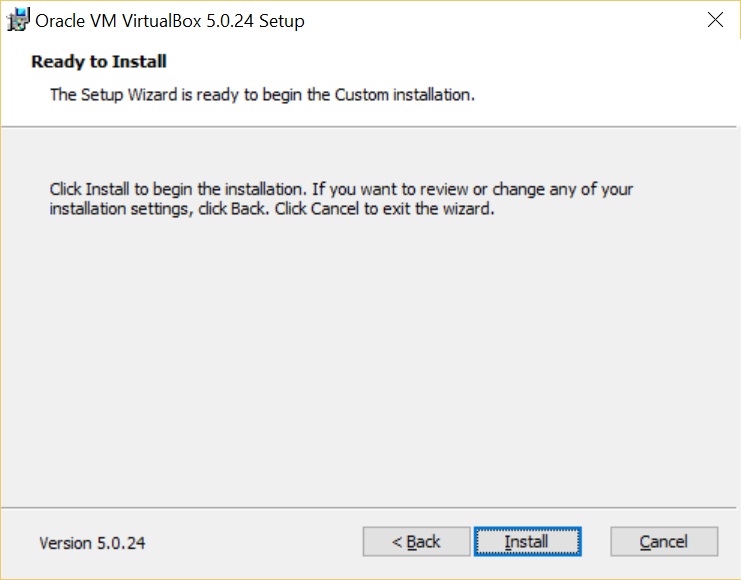
Task: Click the "Ready to Install" heading
Action: [99, 62]
